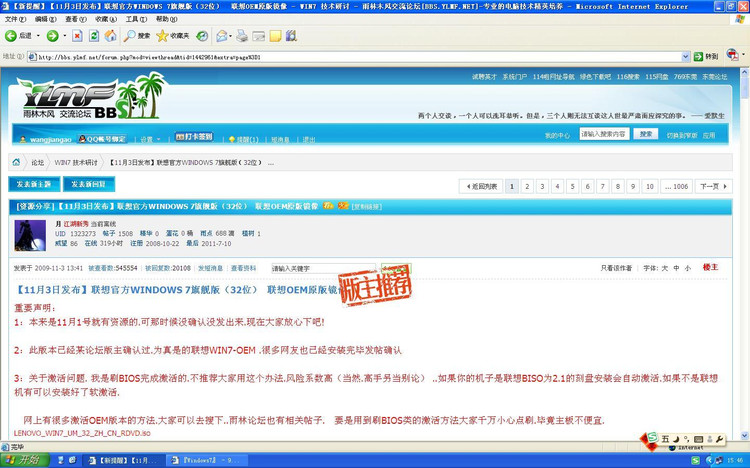Click the input method wrench settings icon
The height and width of the screenshot is (468, 750).
tap(719, 439)
